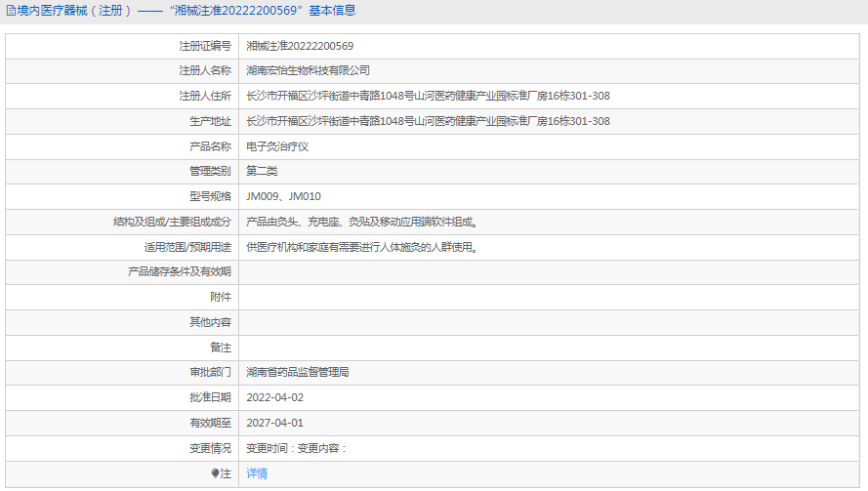Click the 审批部门 label
The image size is (868, 491).
tap(210, 372)
